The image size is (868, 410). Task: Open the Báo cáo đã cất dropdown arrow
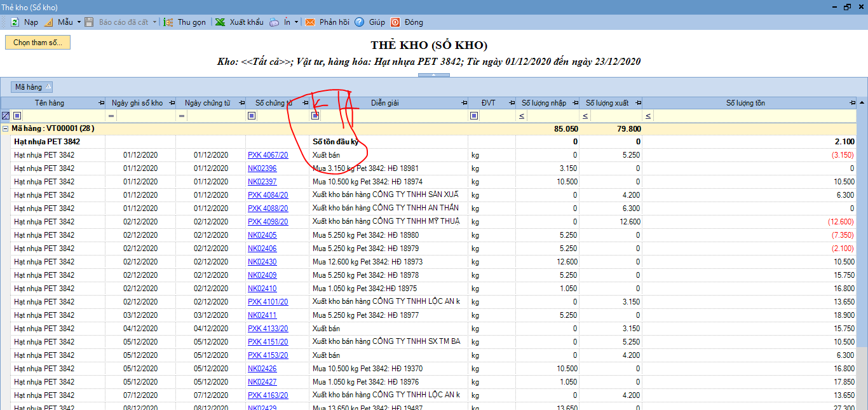point(154,22)
